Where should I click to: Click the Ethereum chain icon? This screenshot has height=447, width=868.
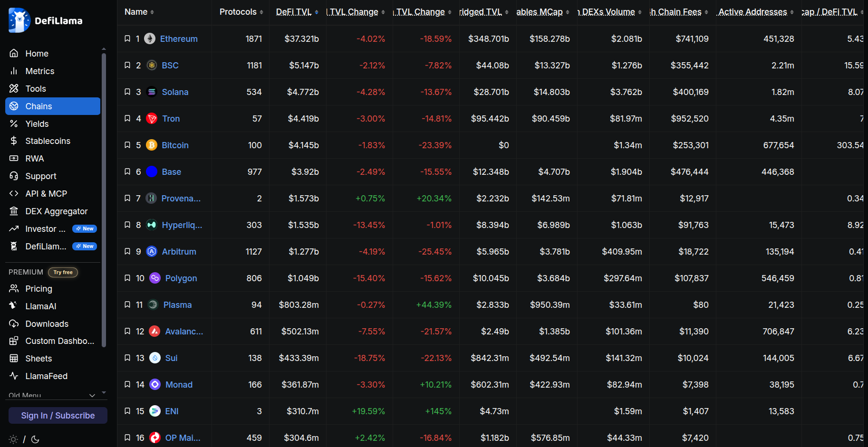(x=150, y=38)
